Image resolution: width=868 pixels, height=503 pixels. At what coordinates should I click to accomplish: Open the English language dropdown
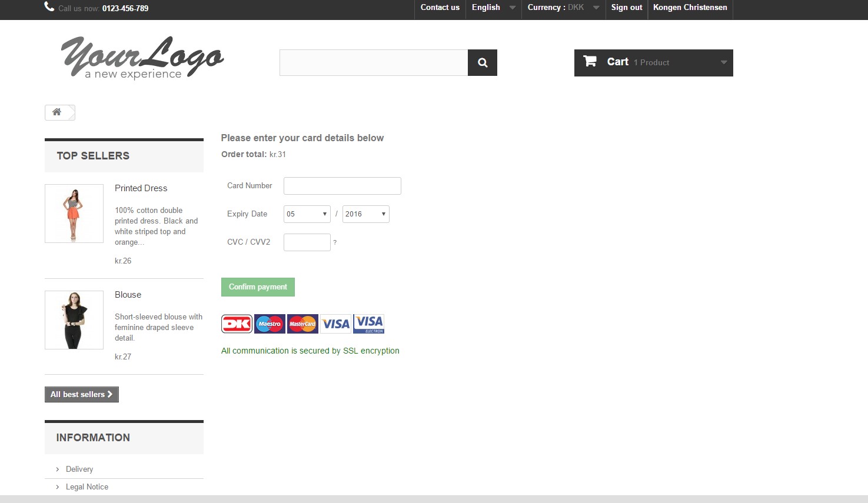point(493,8)
